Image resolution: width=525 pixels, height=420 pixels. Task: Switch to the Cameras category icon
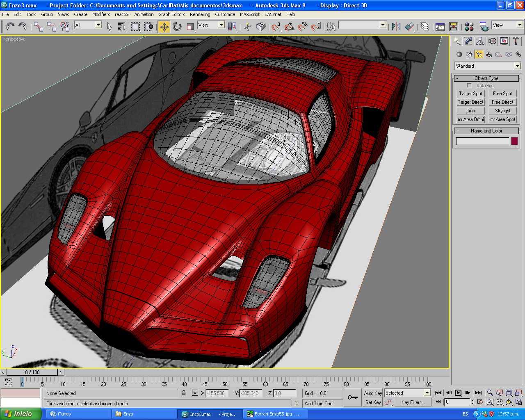point(488,55)
